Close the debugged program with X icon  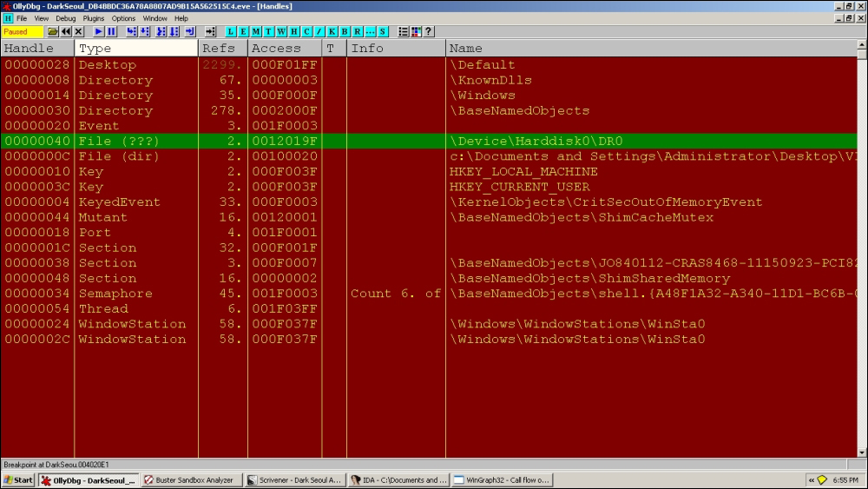[79, 31]
